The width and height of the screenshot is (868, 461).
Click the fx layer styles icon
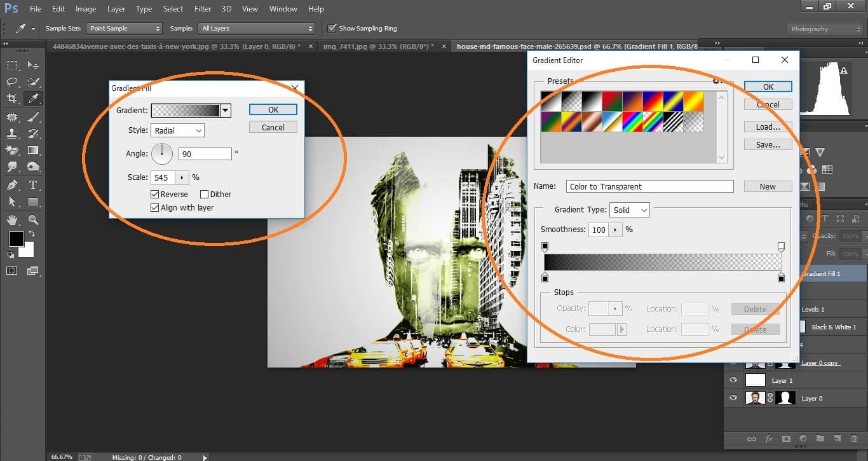point(770,439)
